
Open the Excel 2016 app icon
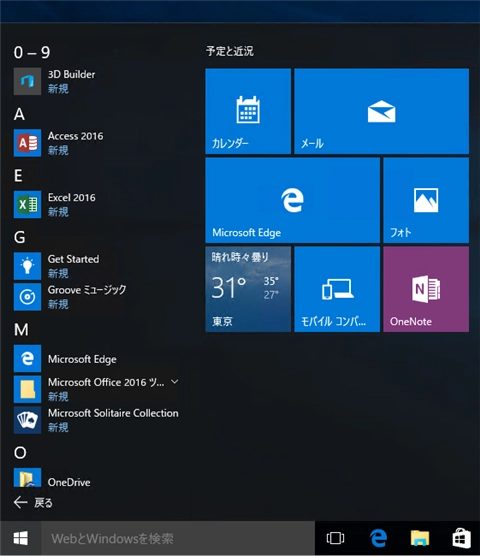coord(27,205)
